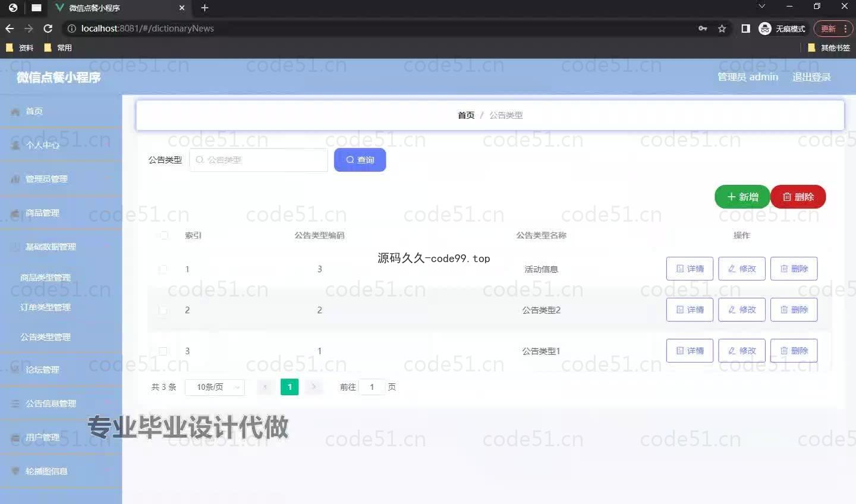
Task: Click 修改 for 公告类型2 row
Action: pyautogui.click(x=742, y=310)
